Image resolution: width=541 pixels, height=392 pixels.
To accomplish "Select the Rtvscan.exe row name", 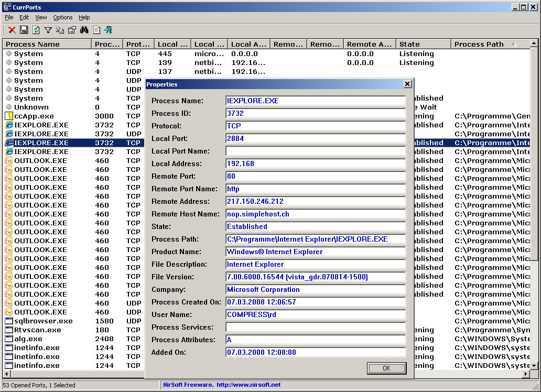I will pyautogui.click(x=38, y=330).
